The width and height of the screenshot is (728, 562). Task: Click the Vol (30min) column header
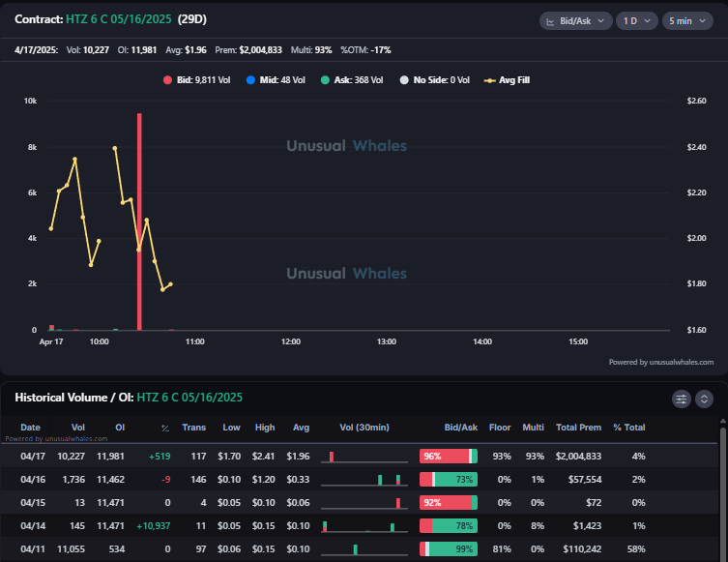click(x=364, y=428)
